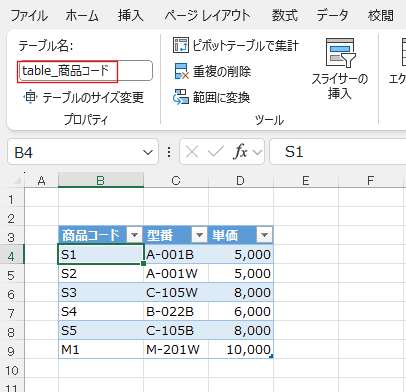Click the table name field table_商品コード

point(86,71)
